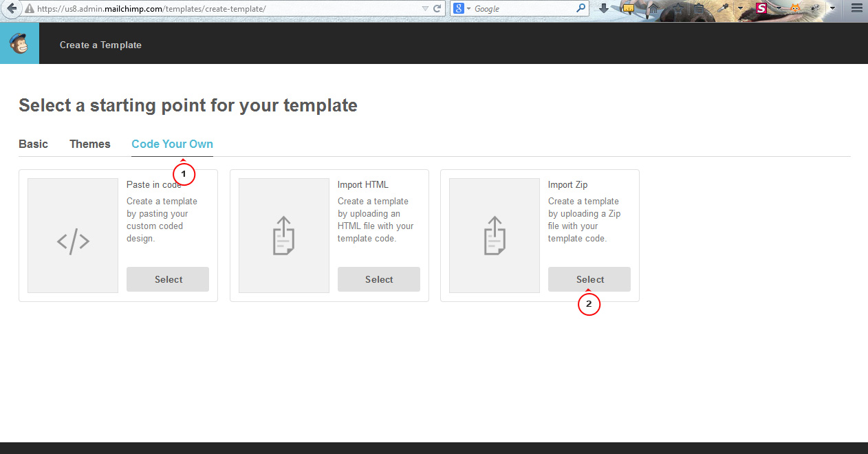Click the yellow ruler measure extension icon
This screenshot has width=868, height=454.
(x=629, y=8)
